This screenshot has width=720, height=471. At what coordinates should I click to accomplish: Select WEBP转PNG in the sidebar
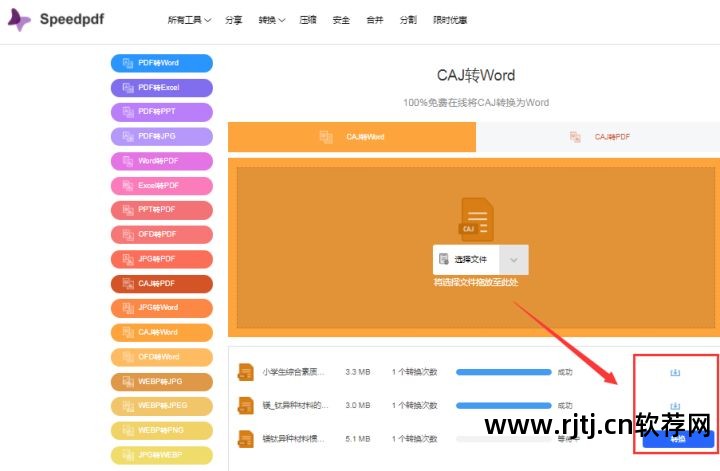pos(162,431)
